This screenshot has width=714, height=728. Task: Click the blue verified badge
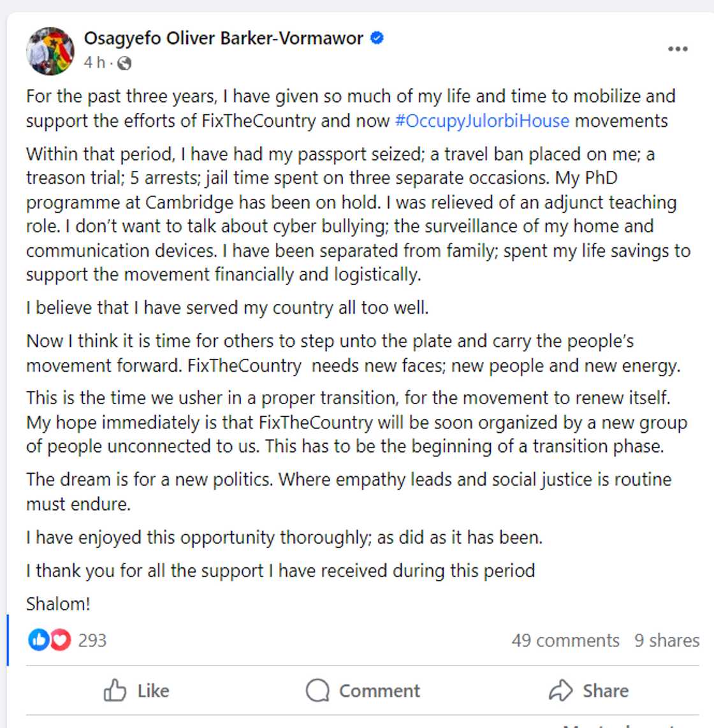377,38
